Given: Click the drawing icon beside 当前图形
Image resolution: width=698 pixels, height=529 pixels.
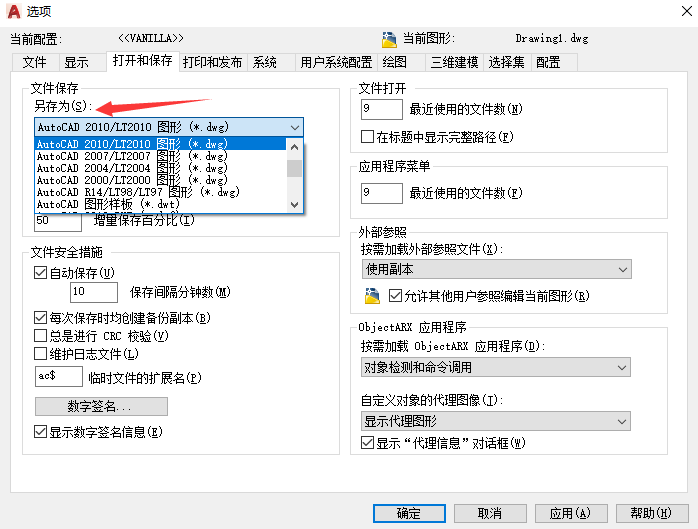Looking at the screenshot, I should [389, 40].
